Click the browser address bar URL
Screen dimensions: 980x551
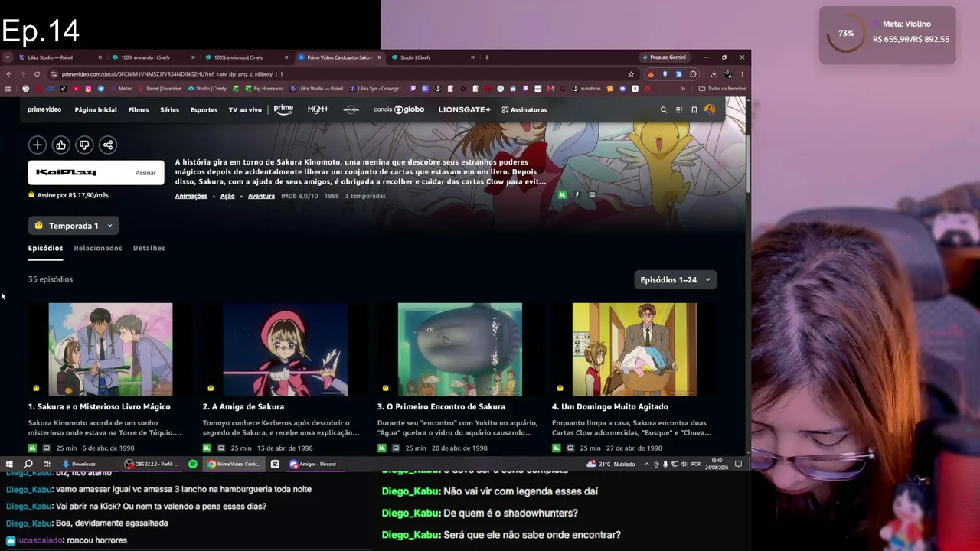coord(337,74)
